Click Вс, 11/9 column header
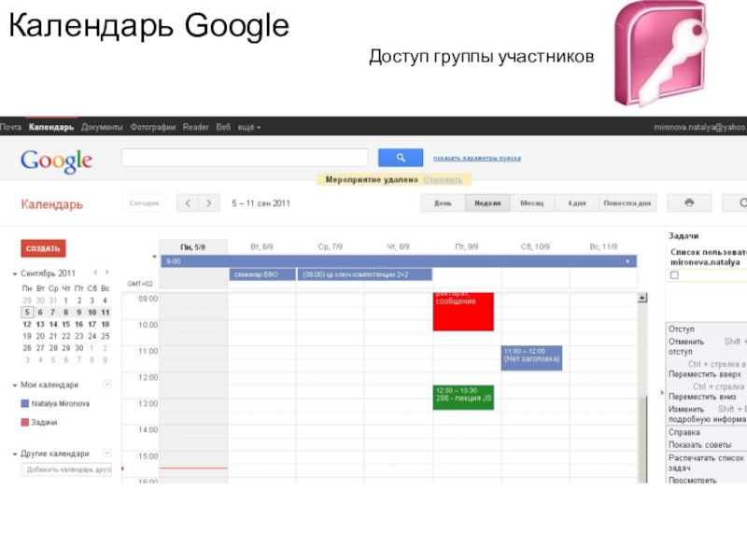 603,246
